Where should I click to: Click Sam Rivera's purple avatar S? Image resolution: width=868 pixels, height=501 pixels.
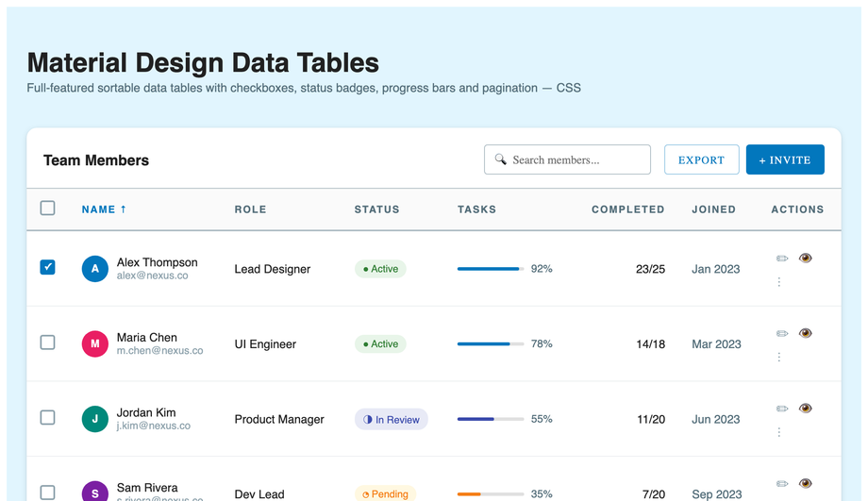point(95,491)
